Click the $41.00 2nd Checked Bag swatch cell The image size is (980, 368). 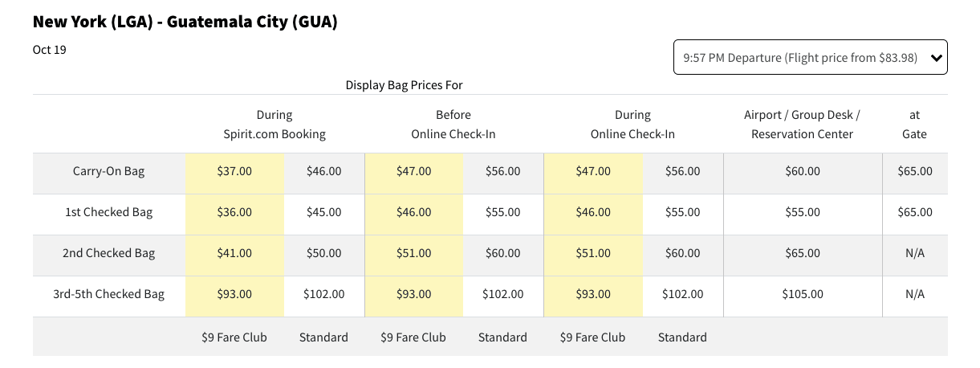(x=234, y=253)
